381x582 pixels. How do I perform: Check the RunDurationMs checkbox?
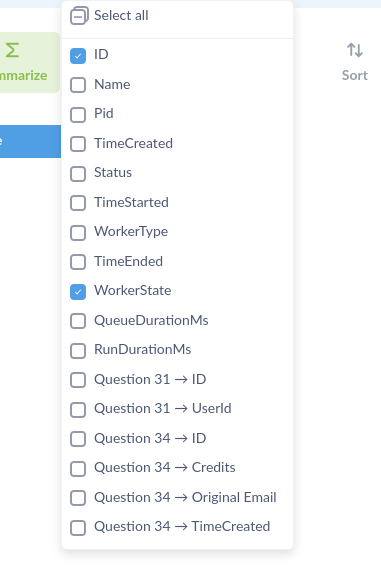pos(78,351)
